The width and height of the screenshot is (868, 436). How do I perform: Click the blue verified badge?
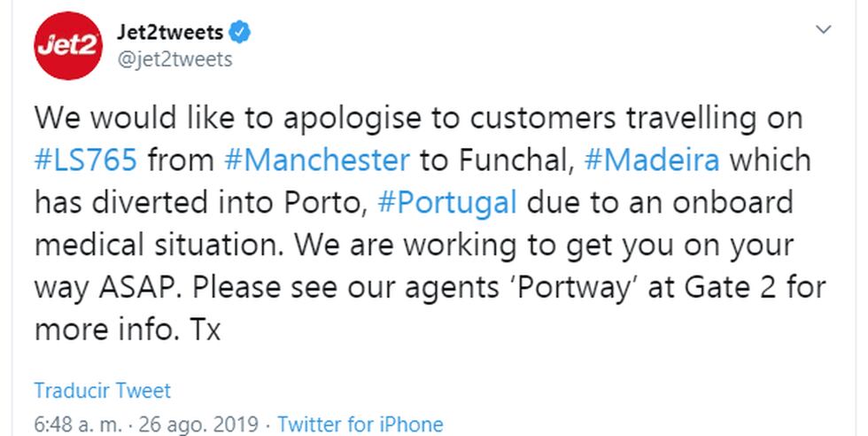[x=241, y=34]
